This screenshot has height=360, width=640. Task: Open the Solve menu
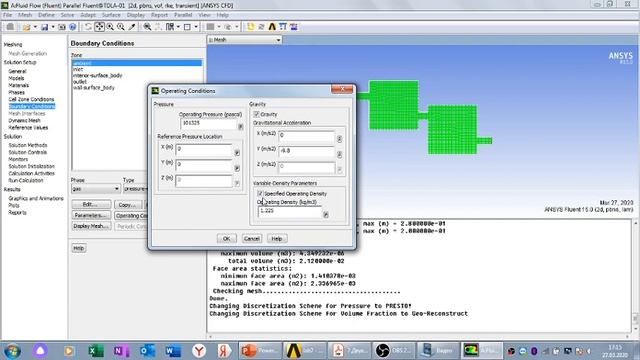[67, 15]
